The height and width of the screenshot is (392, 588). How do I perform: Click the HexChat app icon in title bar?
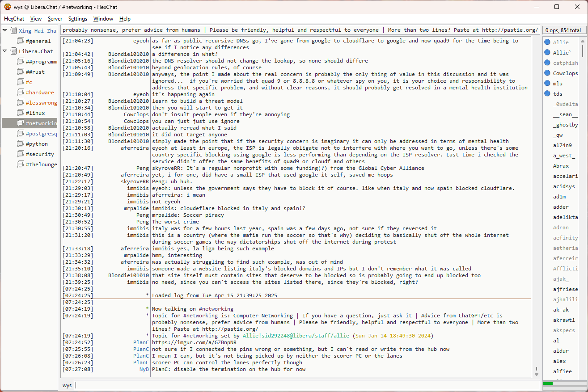click(x=8, y=7)
